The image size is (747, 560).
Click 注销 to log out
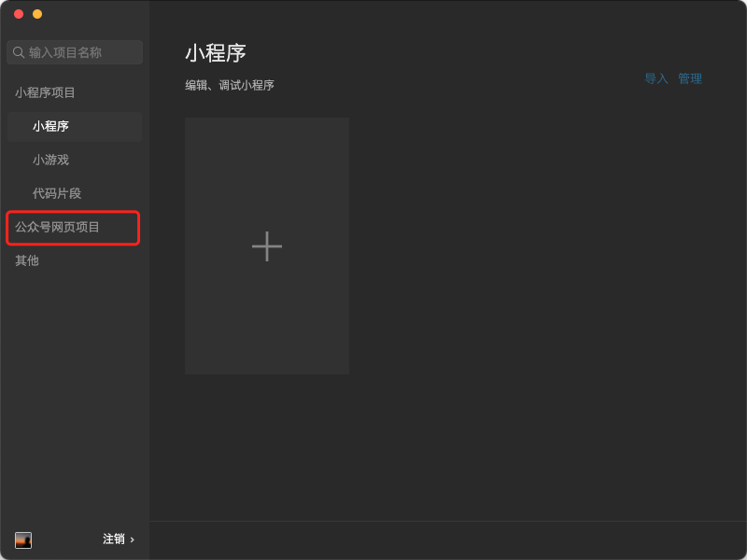[x=114, y=539]
